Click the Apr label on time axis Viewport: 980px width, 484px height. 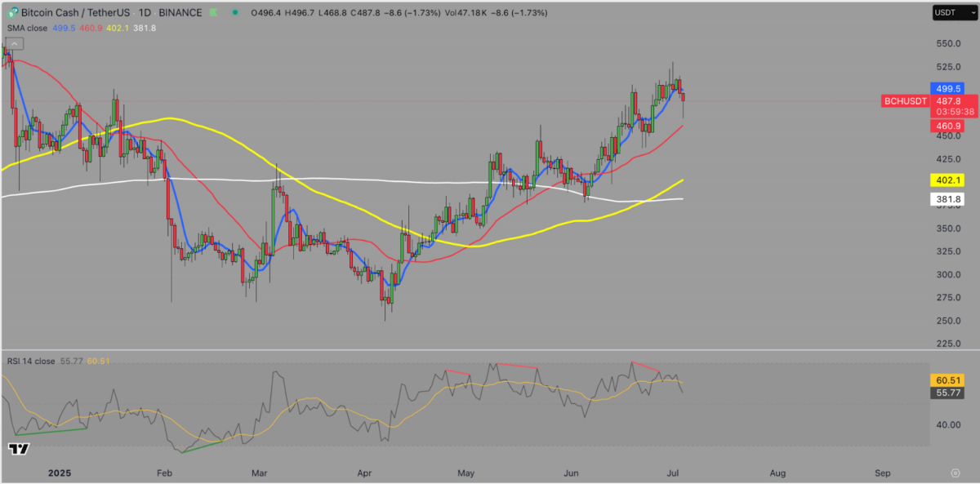coord(364,473)
